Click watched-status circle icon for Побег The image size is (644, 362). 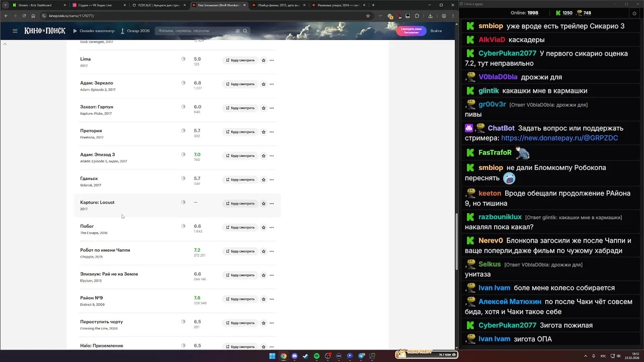[183, 226]
